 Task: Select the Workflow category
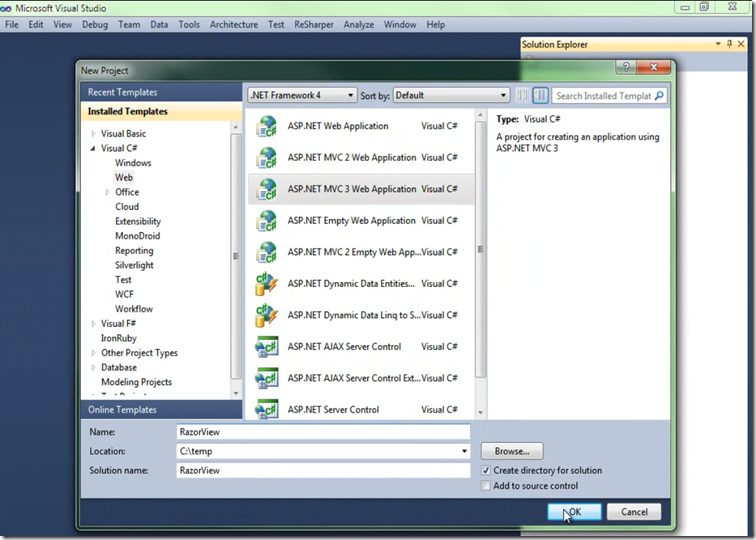tap(134, 309)
